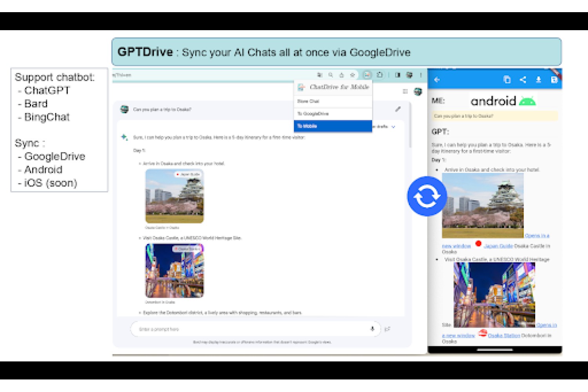Viewport: 588px width, 392px height.
Task: Click 'Can you plan a trip to Osaka?' in Bard
Action: [x=162, y=109]
